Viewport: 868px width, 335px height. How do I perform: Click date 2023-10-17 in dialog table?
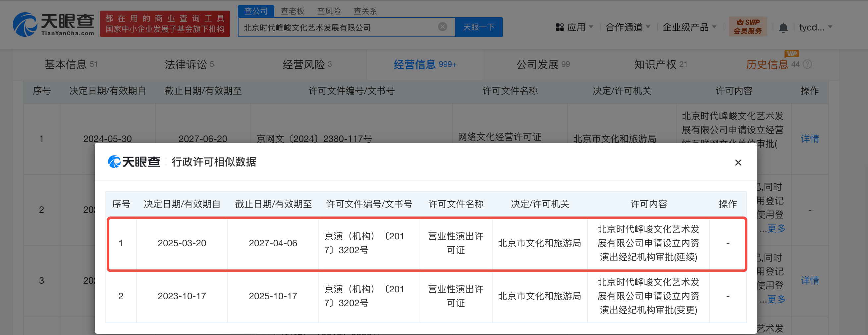click(182, 296)
